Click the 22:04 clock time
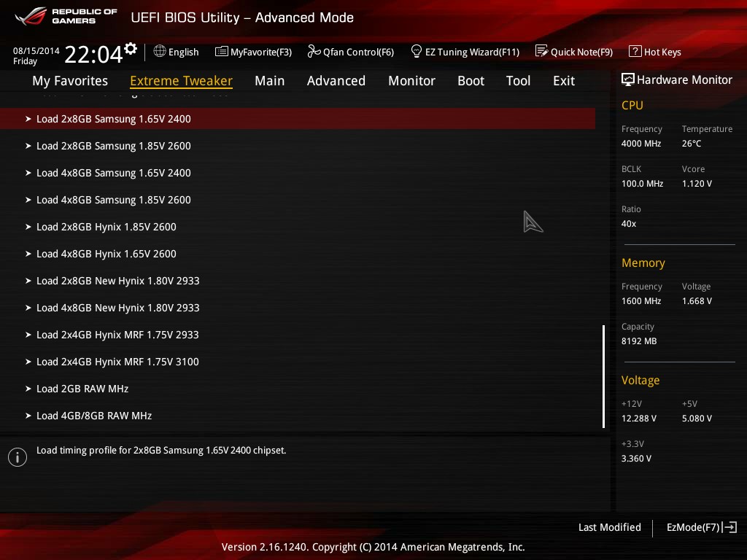 pos(93,54)
